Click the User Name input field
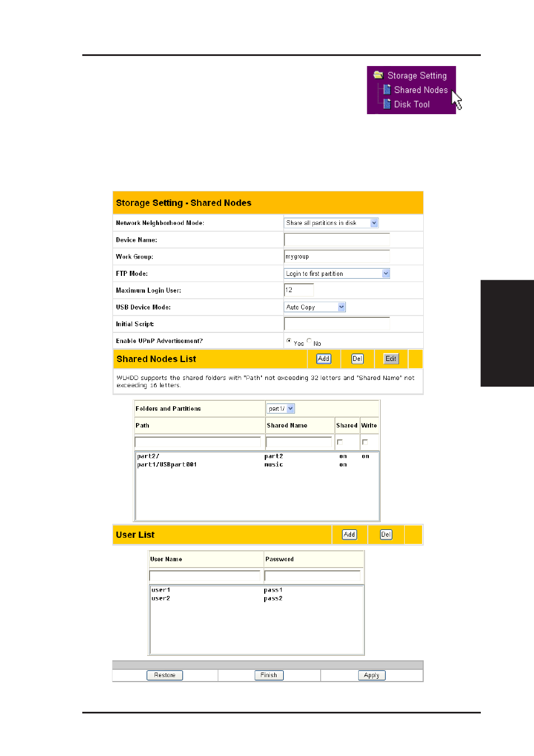The image size is (534, 756). point(205,576)
